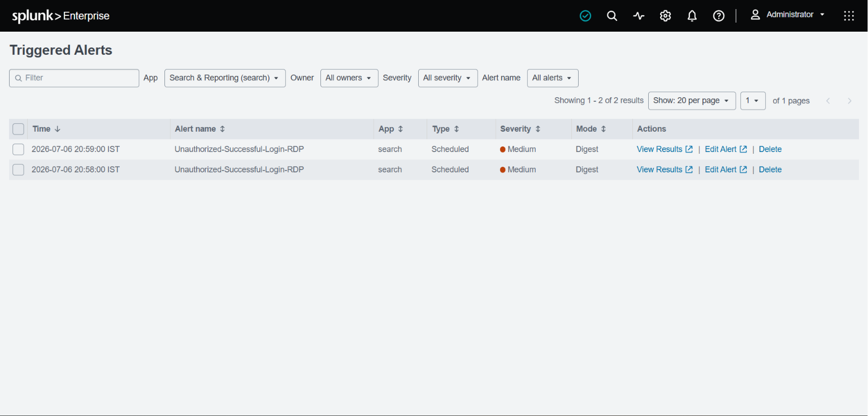Delete the 20:59:00 alert

pos(770,149)
